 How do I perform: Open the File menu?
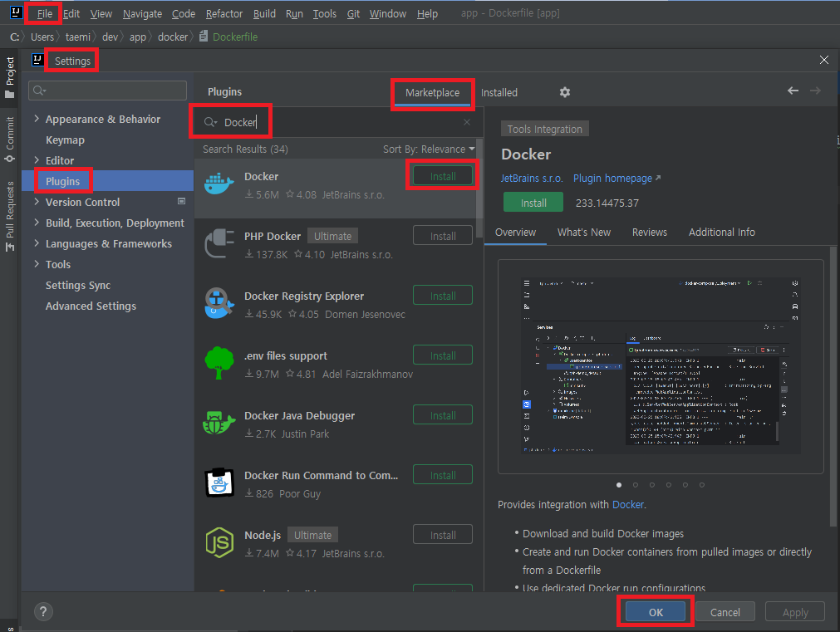pyautogui.click(x=45, y=13)
